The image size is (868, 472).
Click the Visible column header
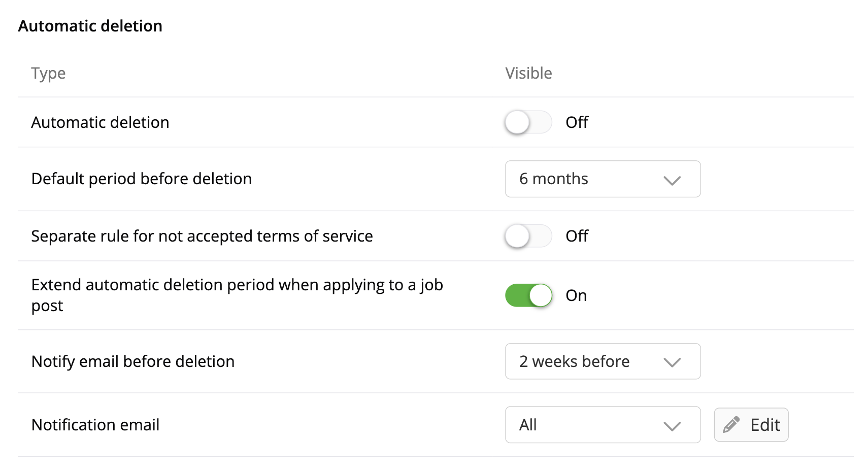tap(528, 74)
